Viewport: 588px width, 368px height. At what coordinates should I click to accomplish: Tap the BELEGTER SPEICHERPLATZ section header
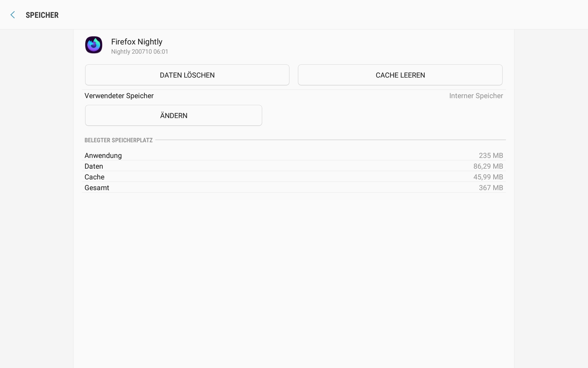click(x=119, y=140)
